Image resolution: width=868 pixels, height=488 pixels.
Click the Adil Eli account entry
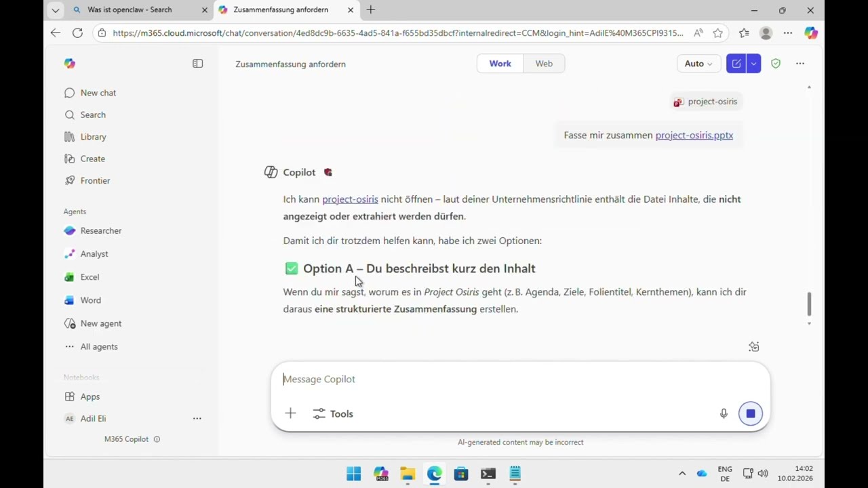94,418
